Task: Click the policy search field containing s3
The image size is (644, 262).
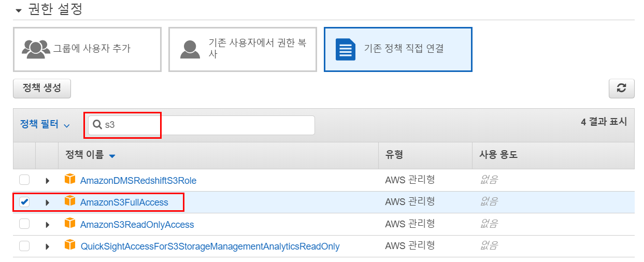Action: tap(201, 125)
